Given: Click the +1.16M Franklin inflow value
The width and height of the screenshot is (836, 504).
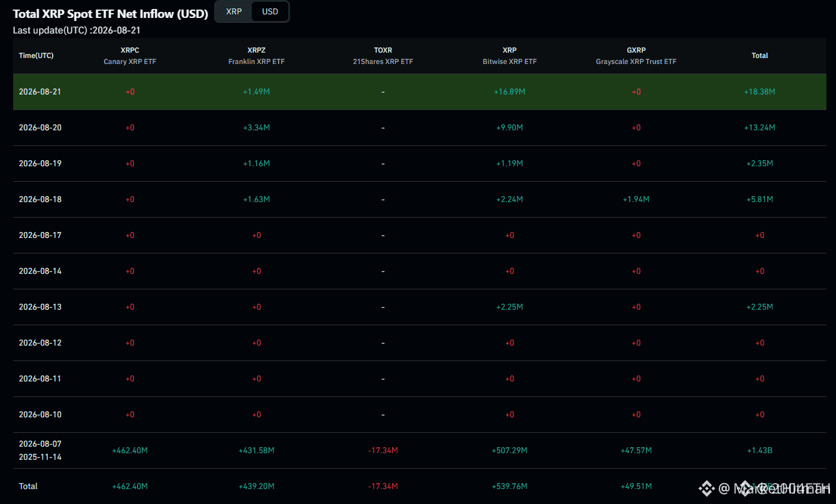Looking at the screenshot, I should tap(257, 163).
